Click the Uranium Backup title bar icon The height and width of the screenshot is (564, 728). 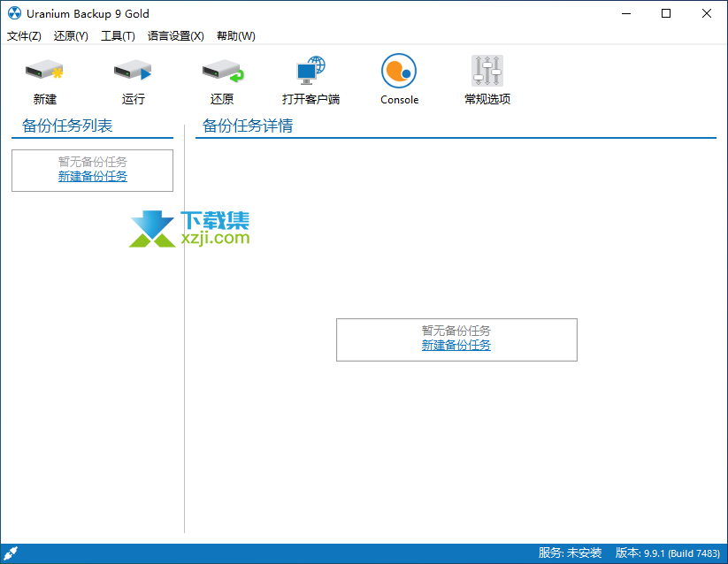pos(14,13)
